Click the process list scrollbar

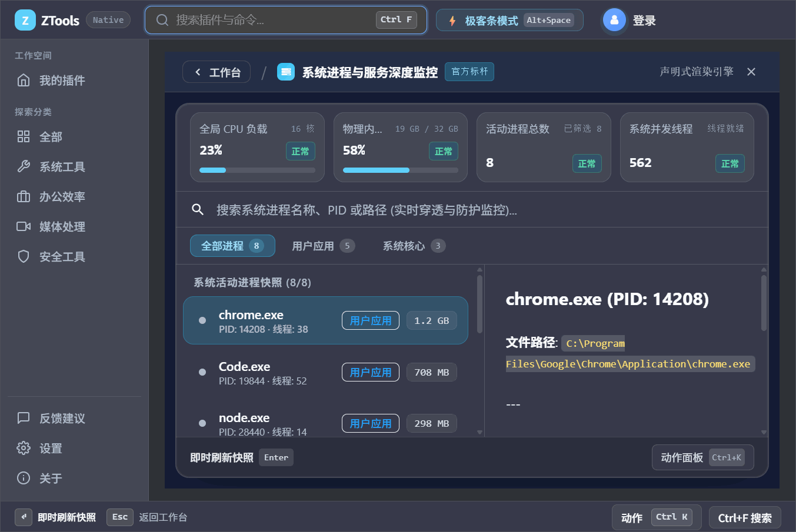click(480, 305)
